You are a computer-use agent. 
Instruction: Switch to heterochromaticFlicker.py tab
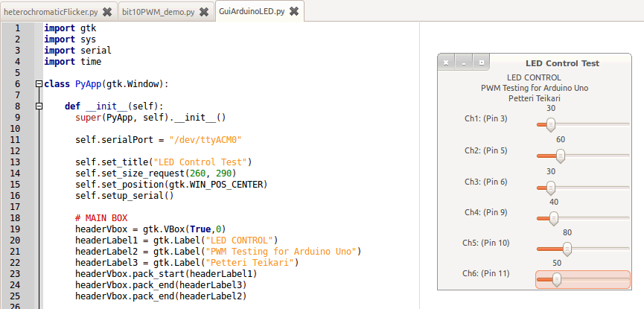(51, 12)
